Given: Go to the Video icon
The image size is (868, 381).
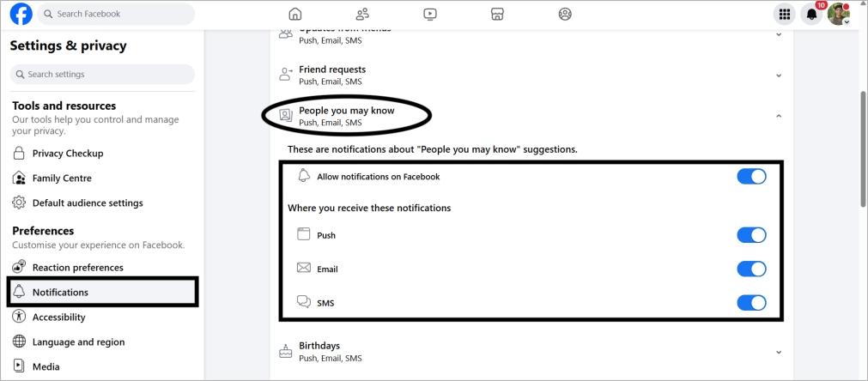Looking at the screenshot, I should [x=430, y=14].
